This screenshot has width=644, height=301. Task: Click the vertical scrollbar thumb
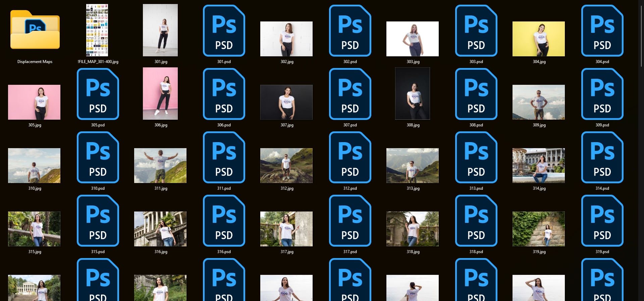click(x=641, y=35)
